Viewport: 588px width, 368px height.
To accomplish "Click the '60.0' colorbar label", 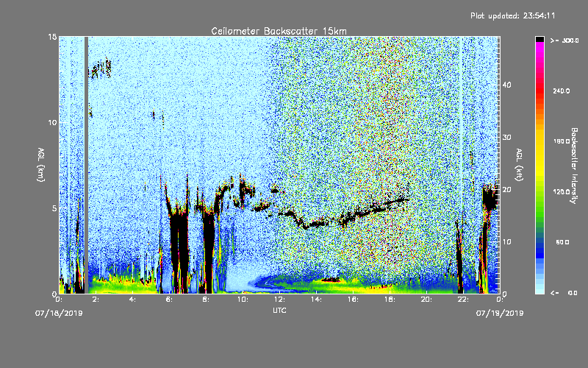I will click(x=562, y=243).
